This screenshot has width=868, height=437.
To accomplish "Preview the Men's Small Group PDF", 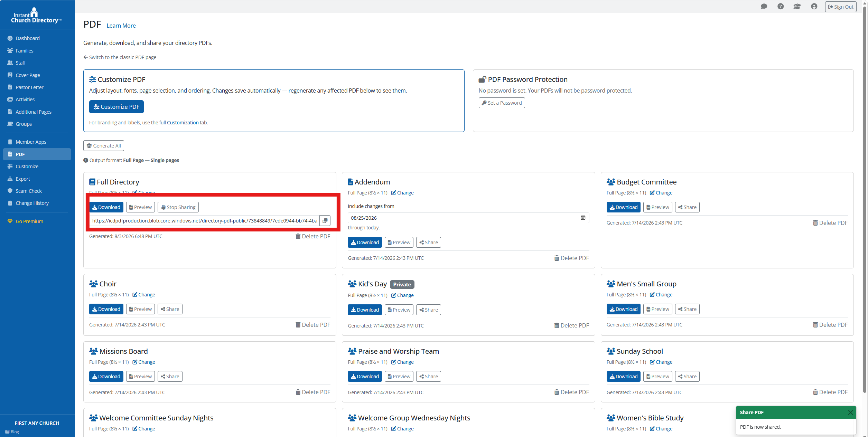I will pyautogui.click(x=658, y=309).
